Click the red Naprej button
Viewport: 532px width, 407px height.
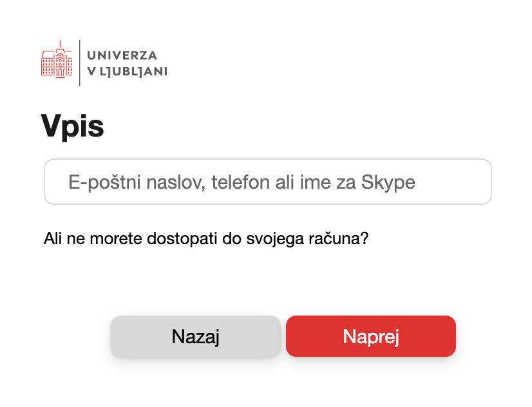point(371,336)
